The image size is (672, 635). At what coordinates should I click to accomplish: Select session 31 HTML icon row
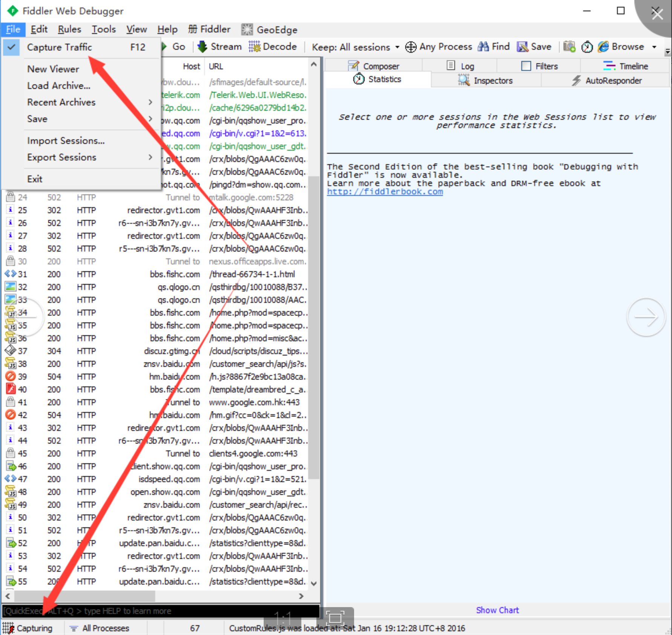[10, 274]
